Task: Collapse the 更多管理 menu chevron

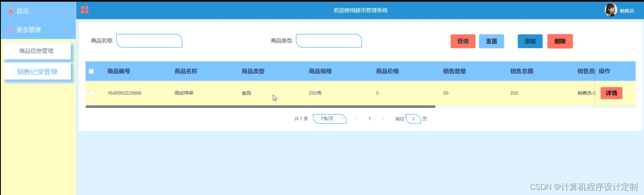Action: (66, 30)
